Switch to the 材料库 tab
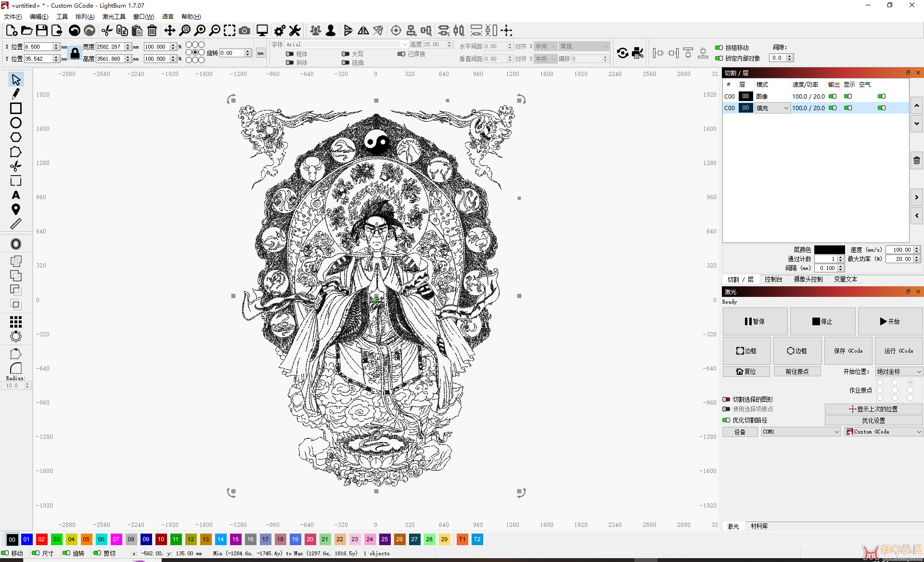The image size is (924, 562). click(x=759, y=526)
